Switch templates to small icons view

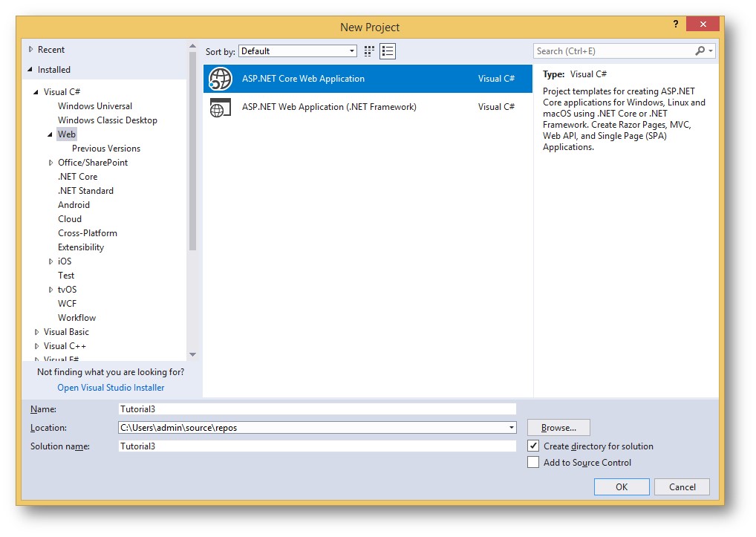pyautogui.click(x=385, y=51)
